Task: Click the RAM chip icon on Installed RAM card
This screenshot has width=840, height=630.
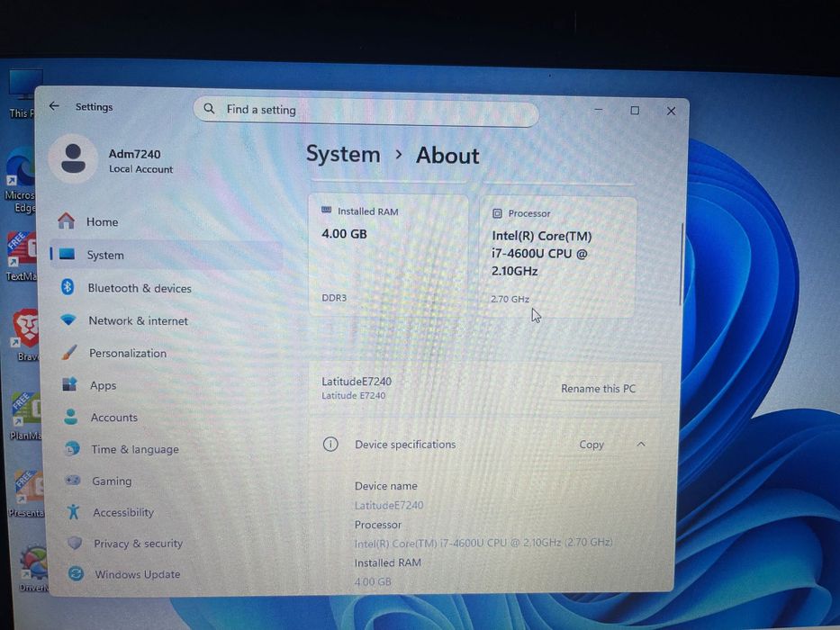Action: 326,210
